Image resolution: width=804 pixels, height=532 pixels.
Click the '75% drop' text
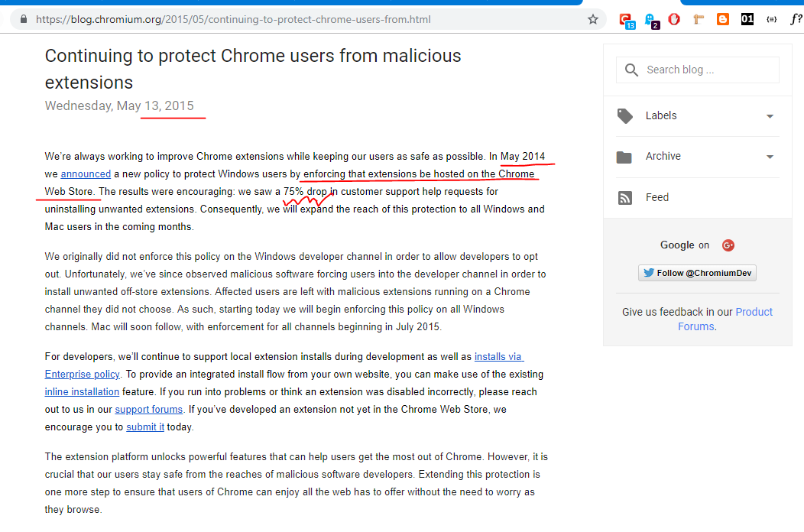305,191
